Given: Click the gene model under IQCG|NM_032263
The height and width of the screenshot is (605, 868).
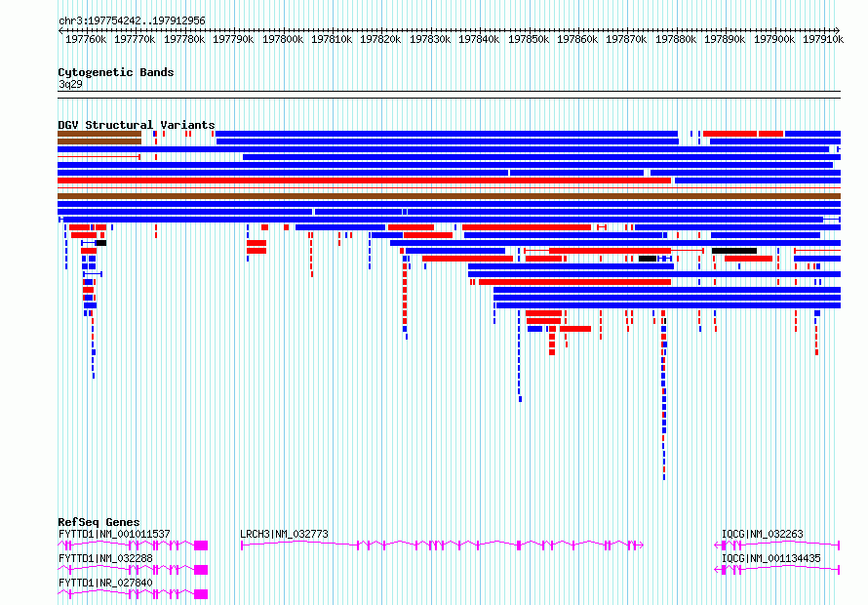Looking at the screenshot, I should pos(777,545).
